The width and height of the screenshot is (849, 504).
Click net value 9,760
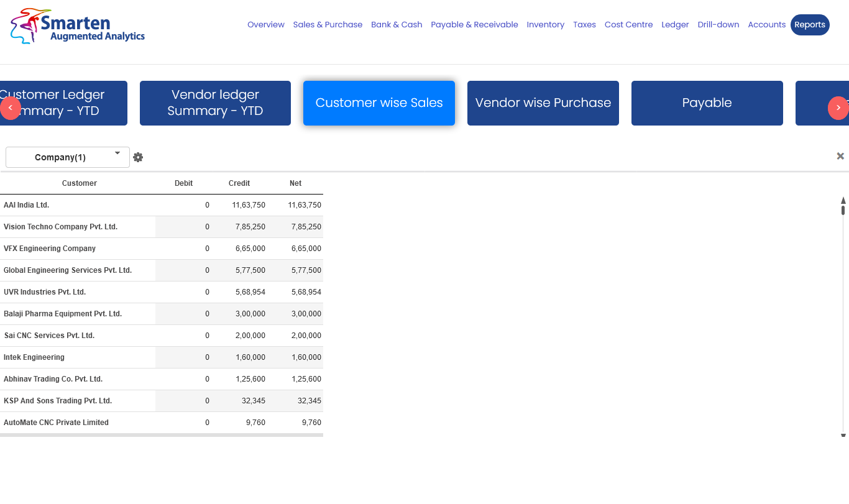[311, 423]
